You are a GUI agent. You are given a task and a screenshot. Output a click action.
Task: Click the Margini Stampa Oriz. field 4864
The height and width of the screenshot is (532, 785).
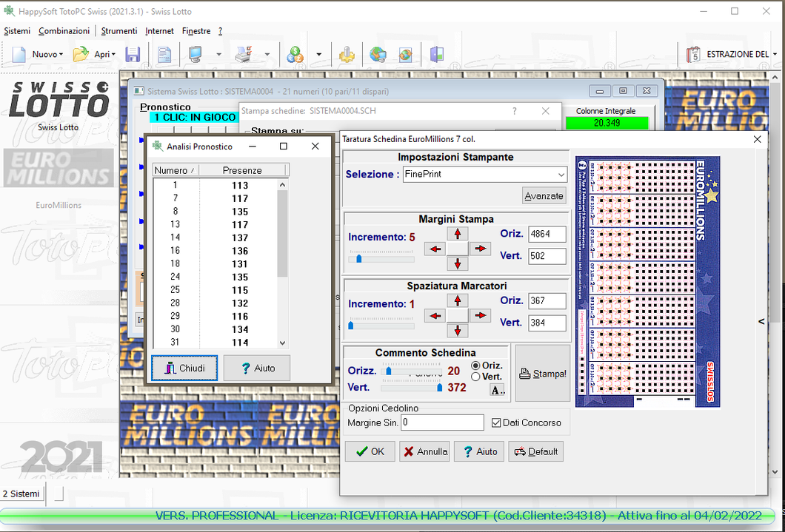pos(547,234)
